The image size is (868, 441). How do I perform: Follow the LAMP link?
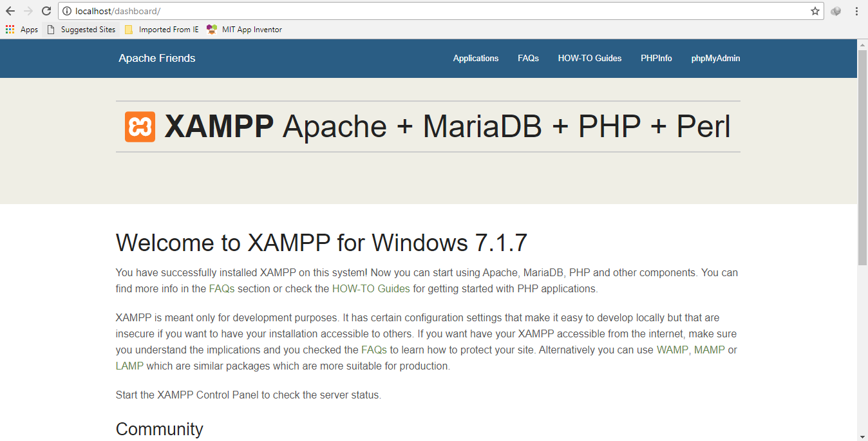click(x=130, y=366)
